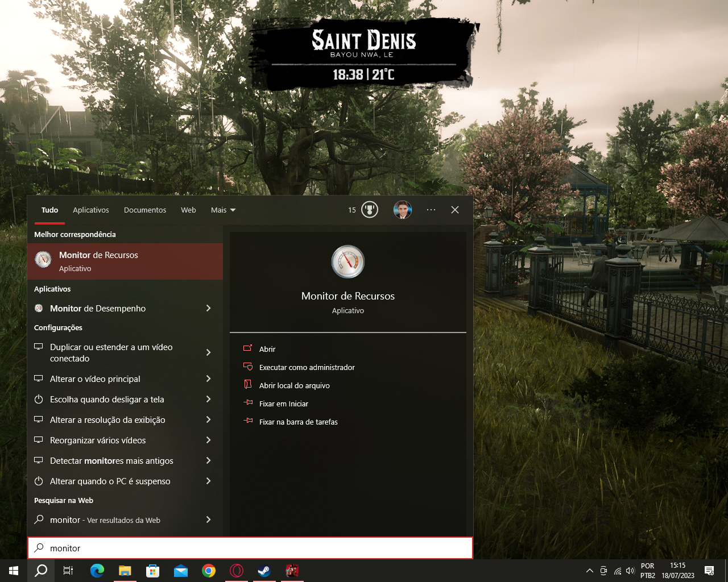The image size is (728, 582).
Task: Open the Mais dropdown filter
Action: (x=223, y=210)
